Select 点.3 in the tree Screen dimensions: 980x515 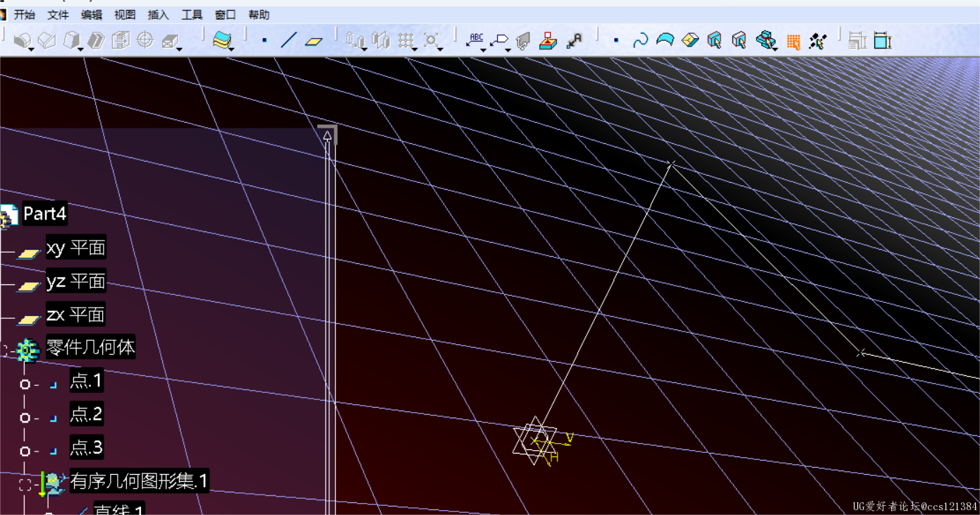[86, 447]
